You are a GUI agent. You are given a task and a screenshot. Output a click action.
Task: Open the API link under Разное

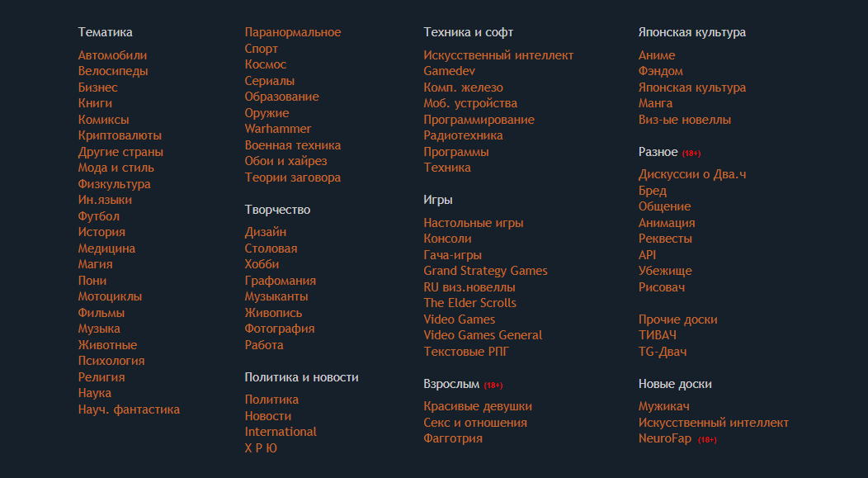[647, 255]
